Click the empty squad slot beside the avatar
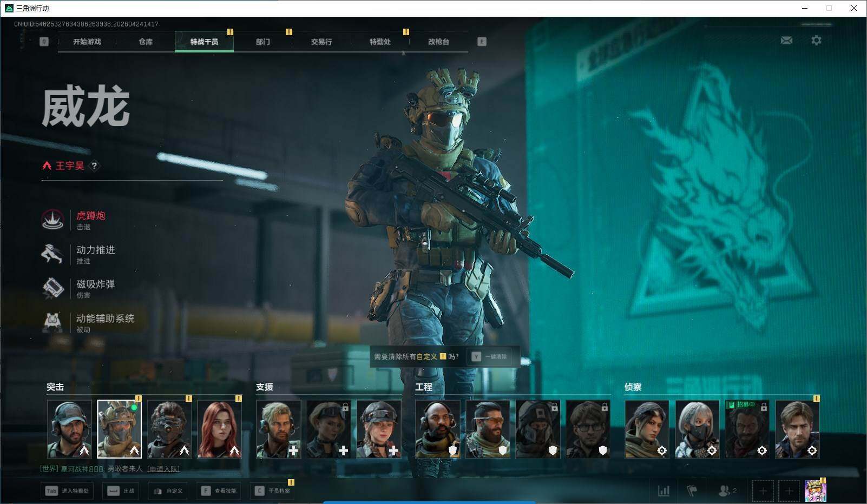Image resolution: width=867 pixels, height=504 pixels. (x=789, y=490)
